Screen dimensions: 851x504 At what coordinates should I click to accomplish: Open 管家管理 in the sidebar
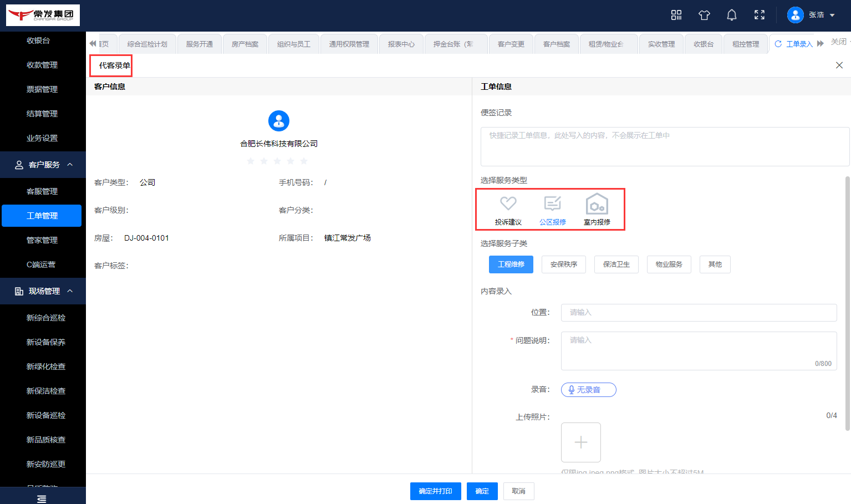pos(42,240)
